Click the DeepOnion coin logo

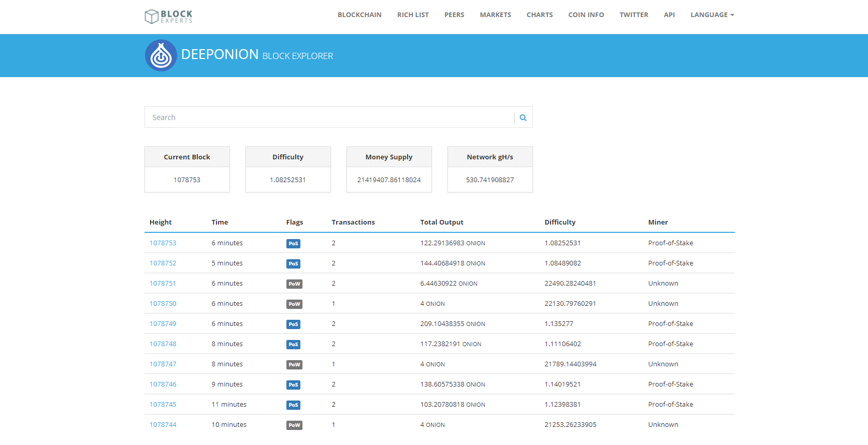tap(161, 55)
